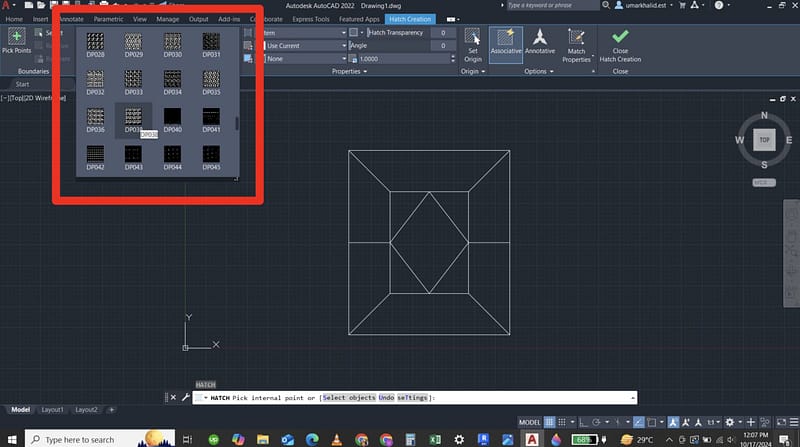Switch to the Layout1 tab
800x447 pixels.
click(52, 409)
